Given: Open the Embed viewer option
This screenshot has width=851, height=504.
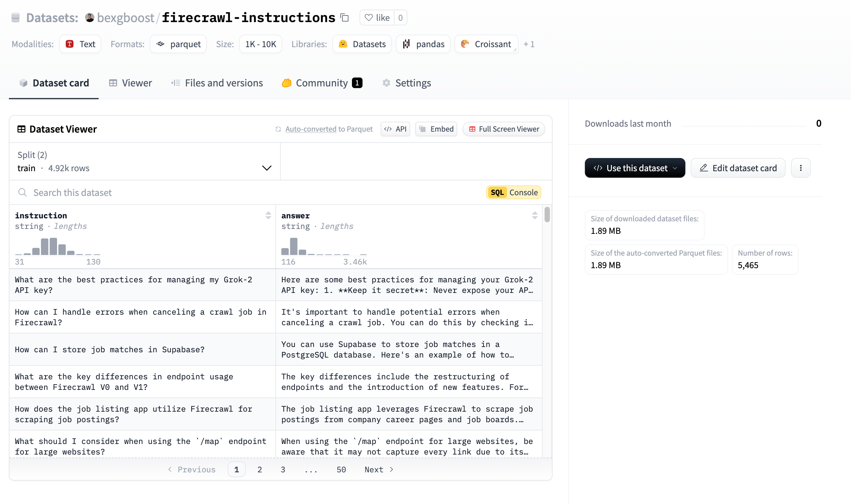Looking at the screenshot, I should click(x=436, y=129).
